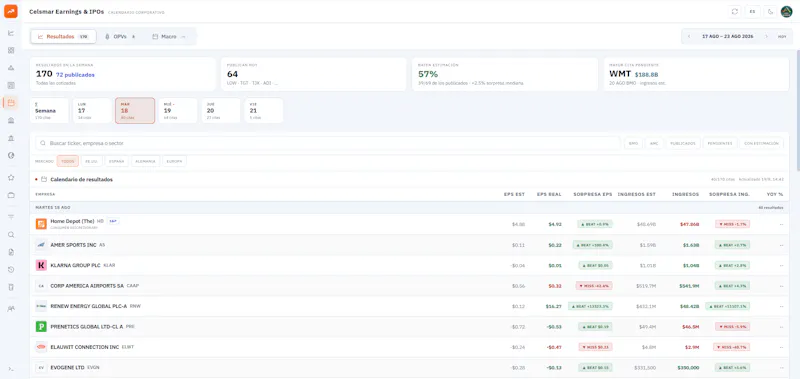
Task: Open the Home Depot (The) row
Action: pyautogui.click(x=409, y=224)
